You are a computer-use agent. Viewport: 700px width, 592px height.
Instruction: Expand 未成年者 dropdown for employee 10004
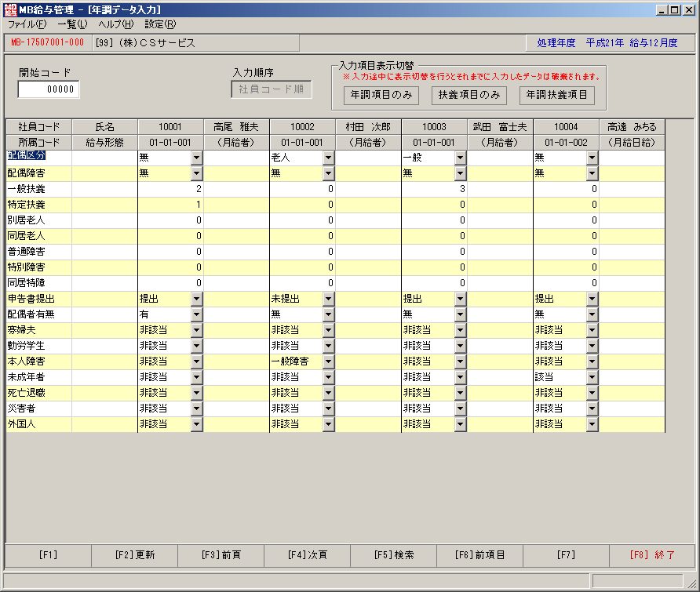(x=592, y=377)
